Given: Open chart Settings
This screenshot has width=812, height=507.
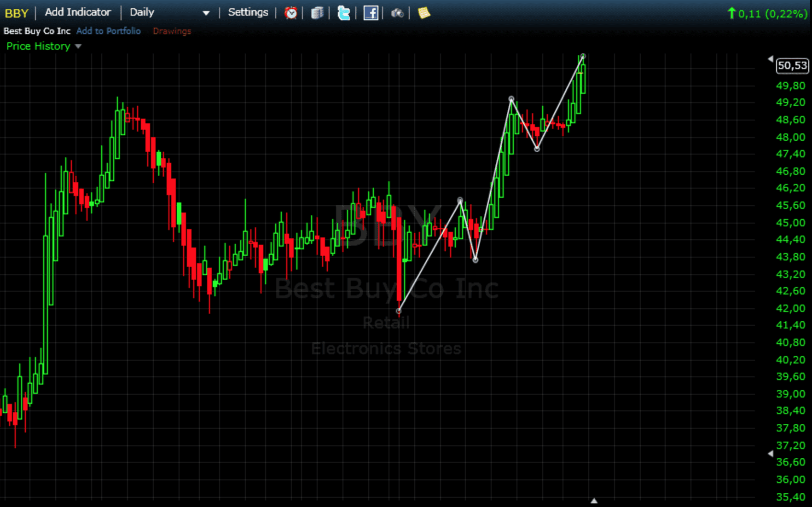Looking at the screenshot, I should tap(248, 12).
